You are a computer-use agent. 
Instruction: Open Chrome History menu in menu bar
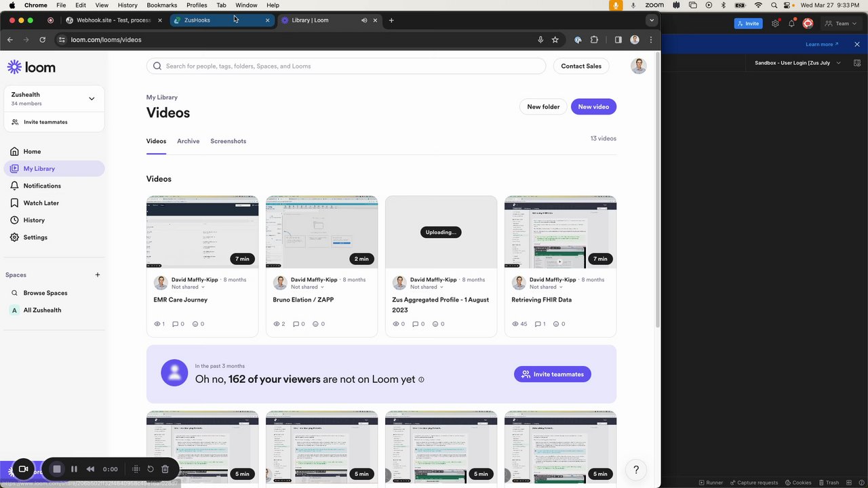tap(127, 5)
